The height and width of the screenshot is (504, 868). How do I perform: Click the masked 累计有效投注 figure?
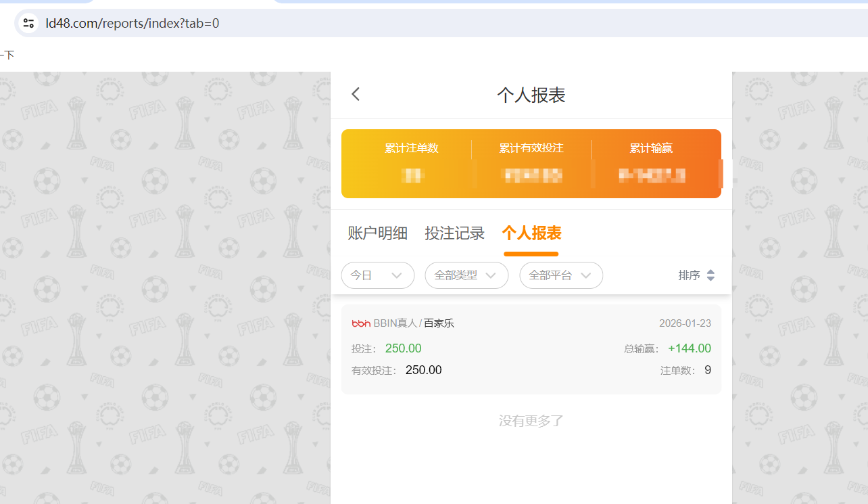click(x=531, y=176)
